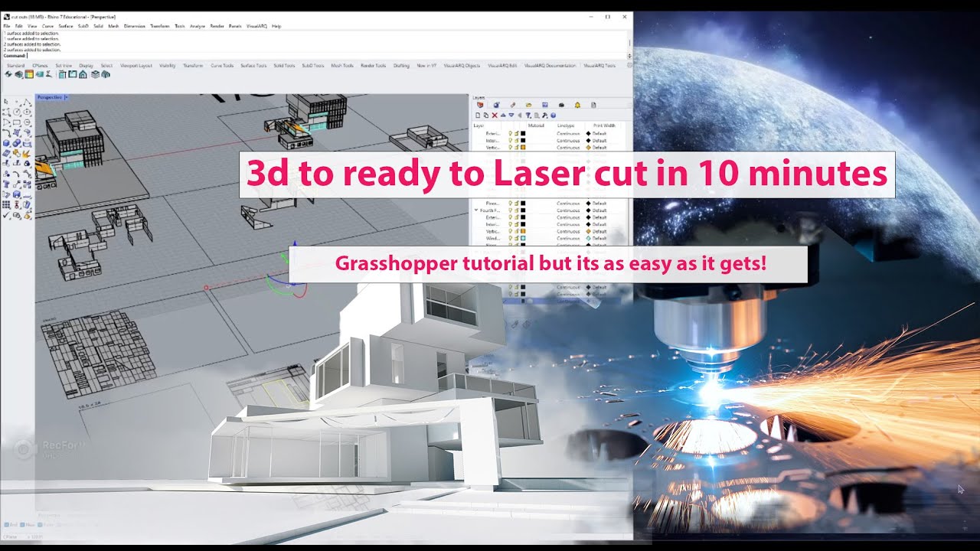
Task: Switch to the Curve Tools toolbar tab
Action: [x=222, y=66]
